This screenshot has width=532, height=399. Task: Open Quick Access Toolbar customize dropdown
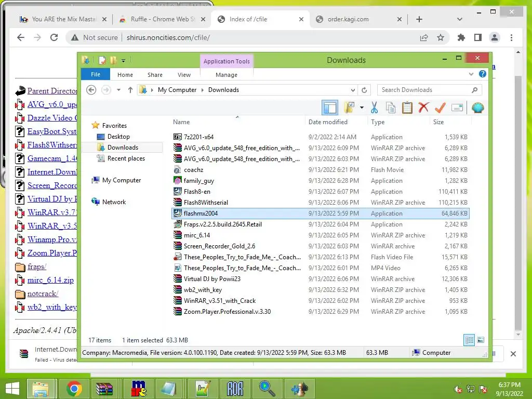click(x=123, y=60)
